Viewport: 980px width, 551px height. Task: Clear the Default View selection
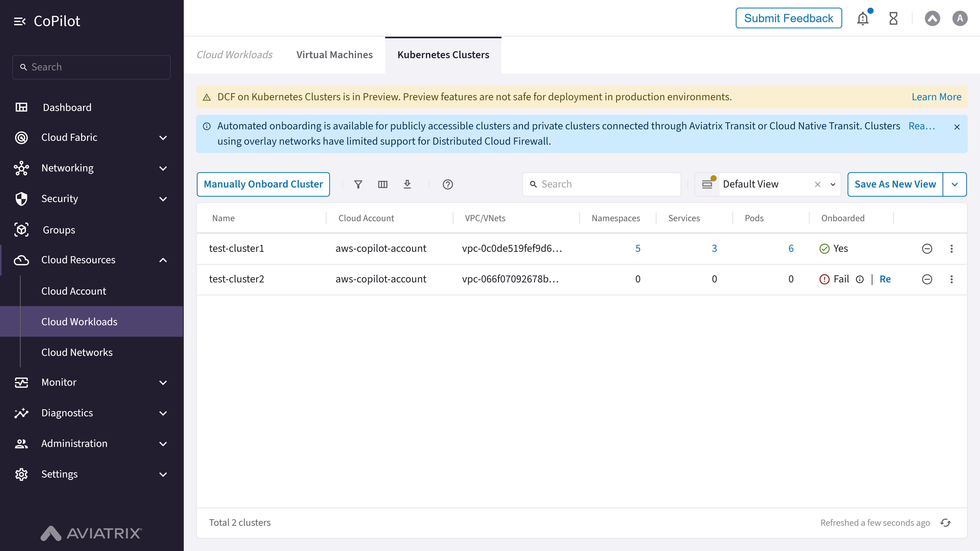[817, 184]
